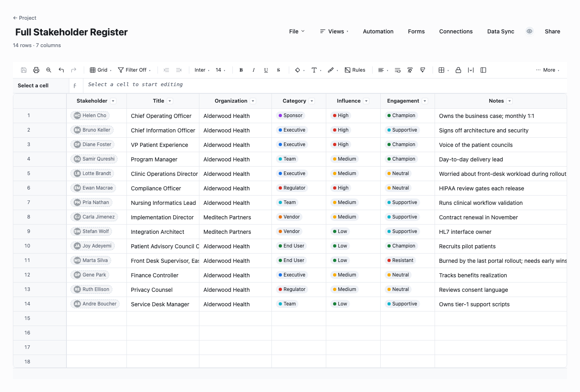Click the Bruno Keller stakeholder chip
This screenshot has width=580, height=392.
pos(92,130)
